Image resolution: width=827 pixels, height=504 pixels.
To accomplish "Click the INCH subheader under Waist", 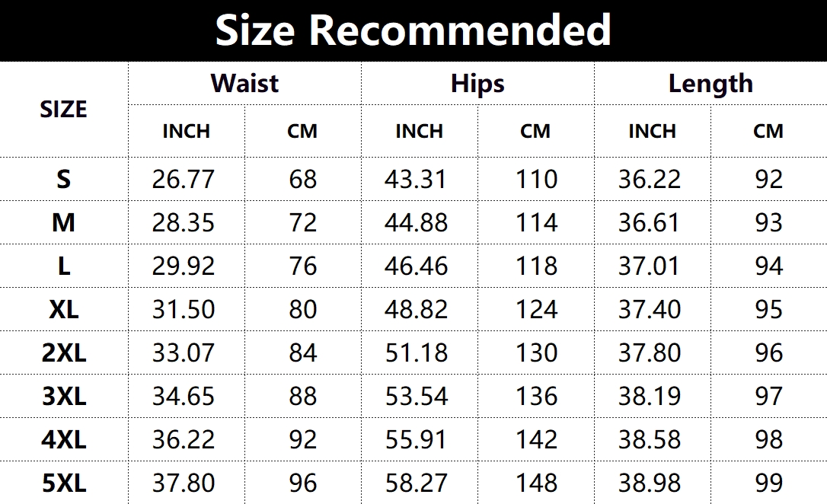I will (x=186, y=131).
